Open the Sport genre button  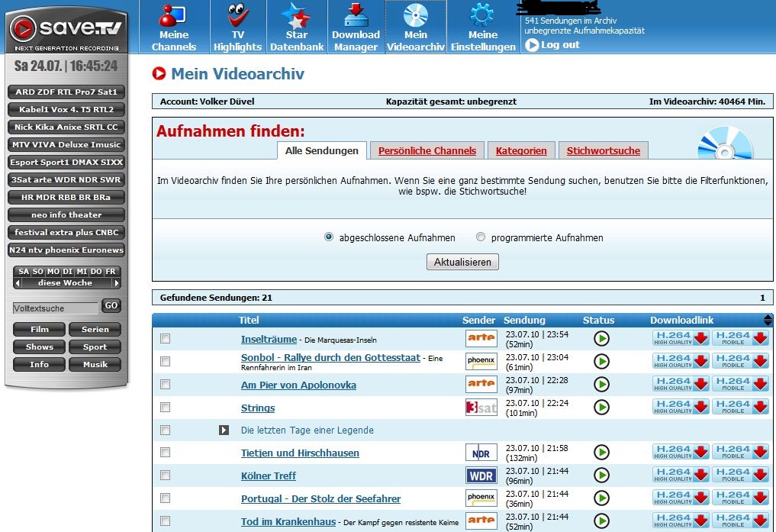click(95, 347)
